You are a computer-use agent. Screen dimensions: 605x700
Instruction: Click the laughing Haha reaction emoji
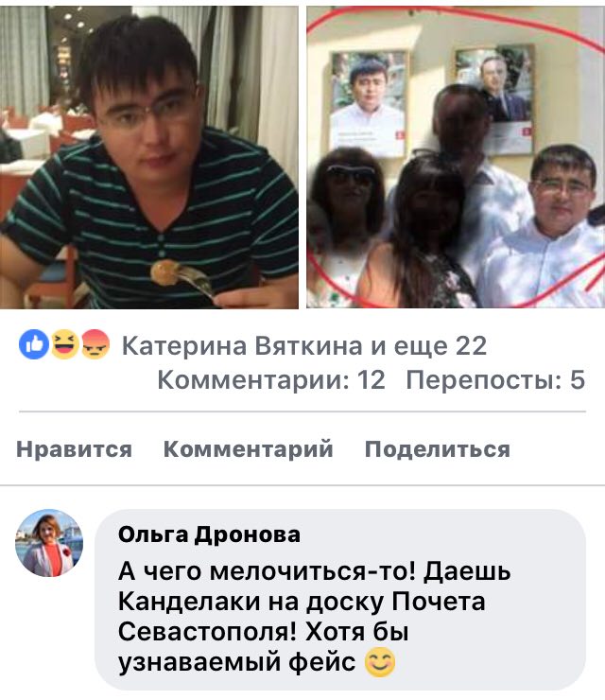coord(64,344)
